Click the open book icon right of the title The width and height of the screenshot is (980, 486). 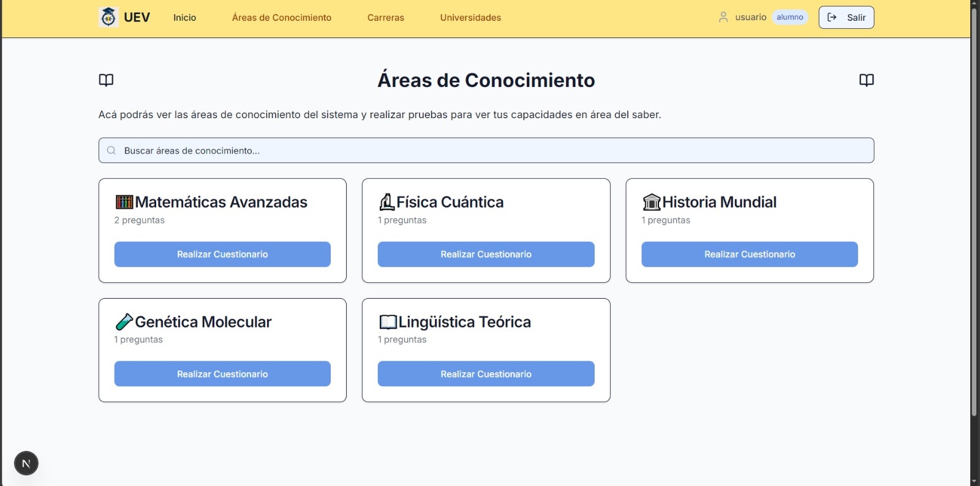866,80
